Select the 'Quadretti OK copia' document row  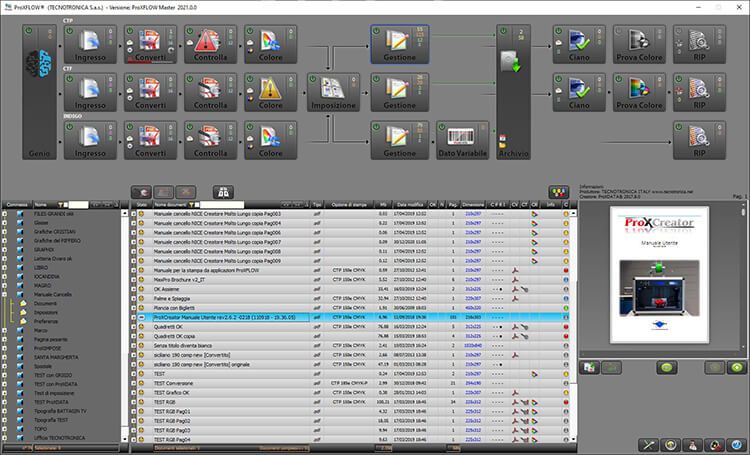[x=353, y=336]
